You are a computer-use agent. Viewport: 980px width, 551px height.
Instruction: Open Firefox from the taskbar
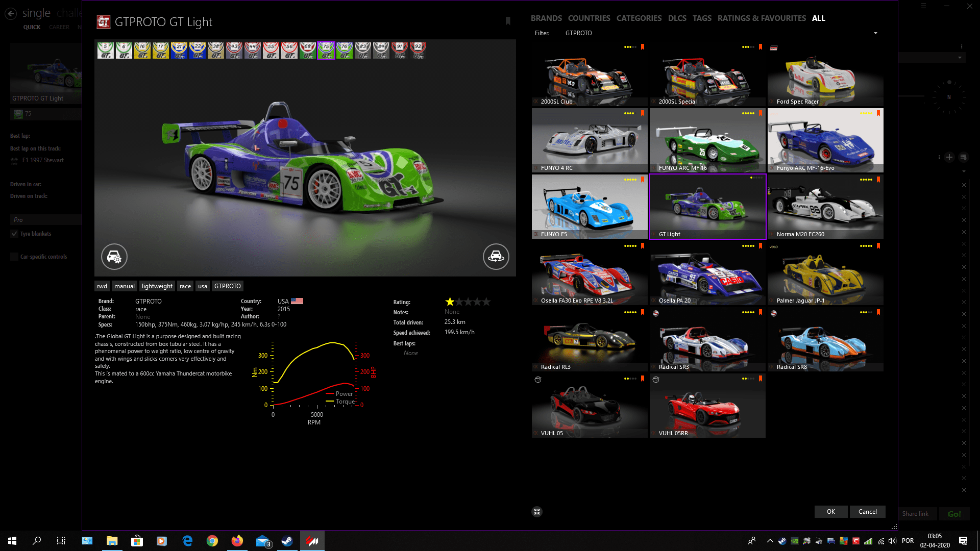237,541
